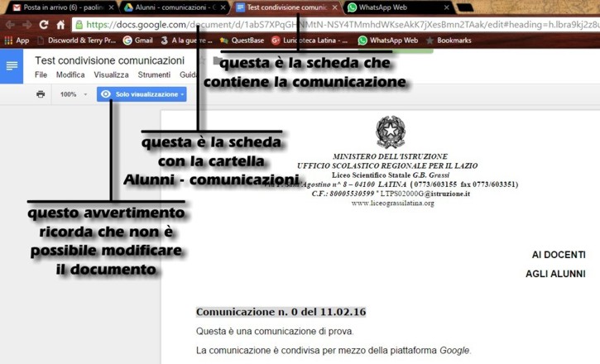Click the Italian Republic emblem image

[x=391, y=132]
